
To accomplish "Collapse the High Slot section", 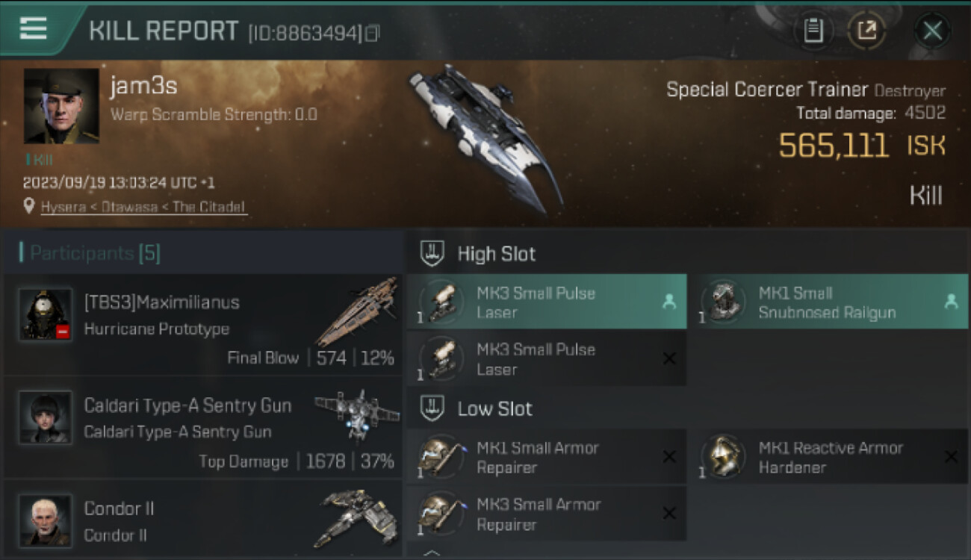I will pos(432,253).
